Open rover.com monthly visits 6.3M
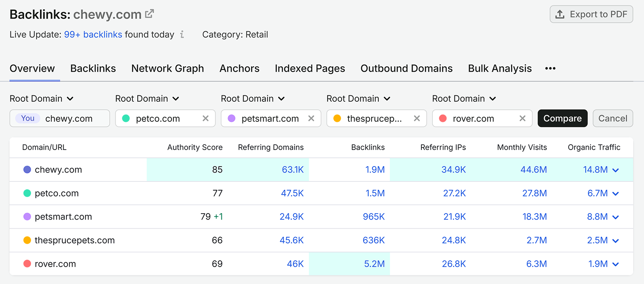The height and width of the screenshot is (284, 644). [x=537, y=264]
